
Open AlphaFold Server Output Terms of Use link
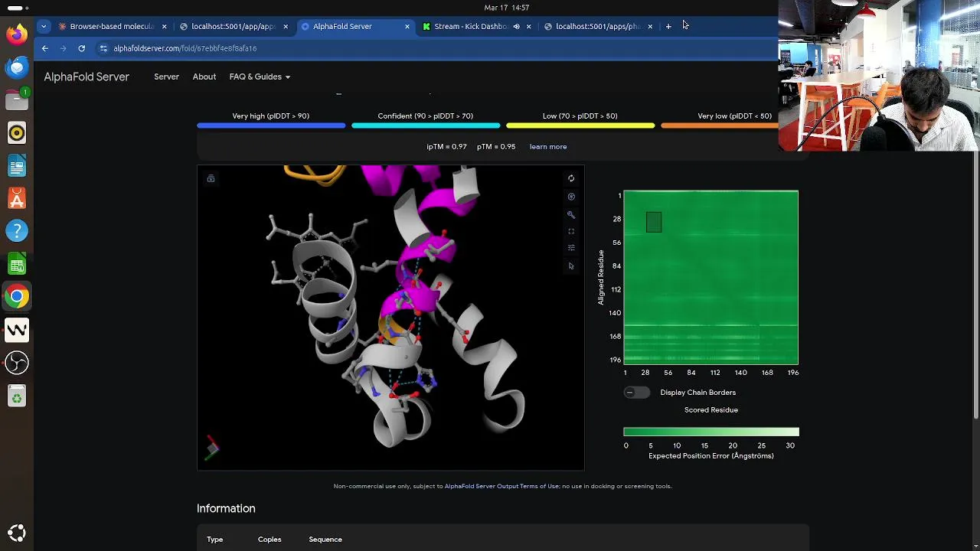tap(501, 486)
